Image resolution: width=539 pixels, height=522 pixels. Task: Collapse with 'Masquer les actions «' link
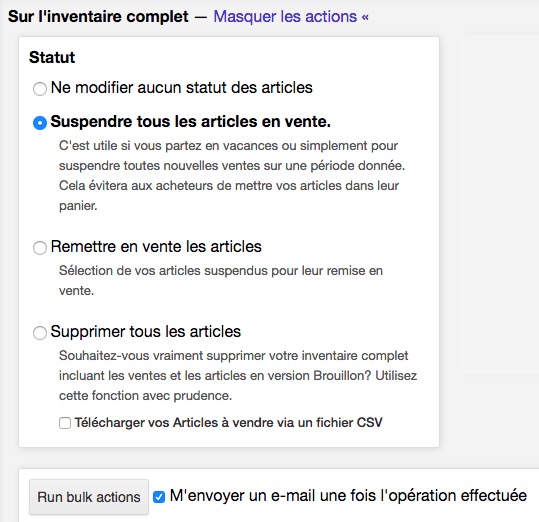[x=291, y=16]
